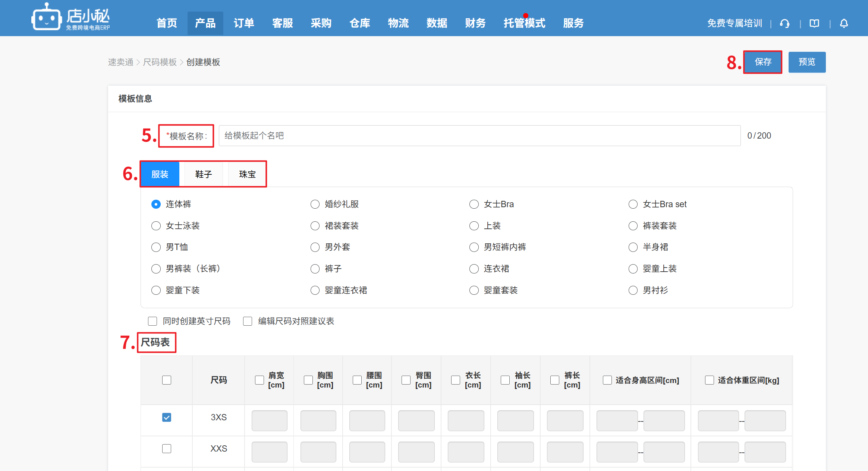Enable 同时创建英寸尺码 checkbox
Screen dimensions: 868x471
coord(152,321)
